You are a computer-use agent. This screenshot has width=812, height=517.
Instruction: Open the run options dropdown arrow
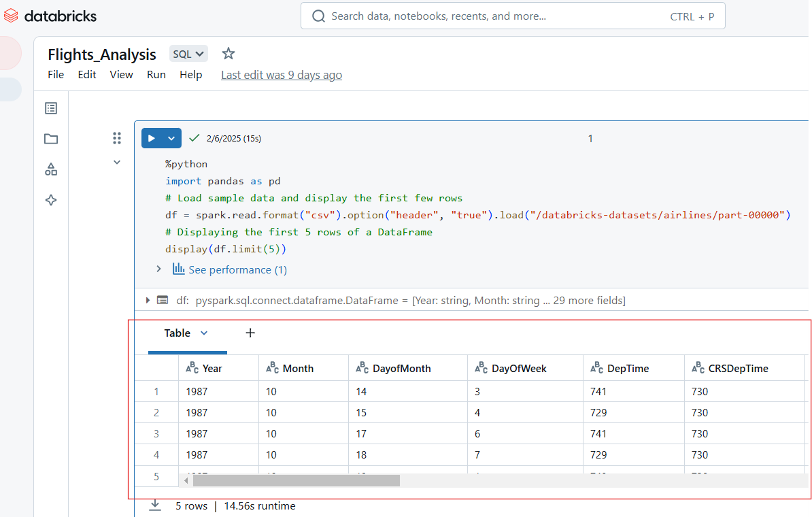point(171,138)
